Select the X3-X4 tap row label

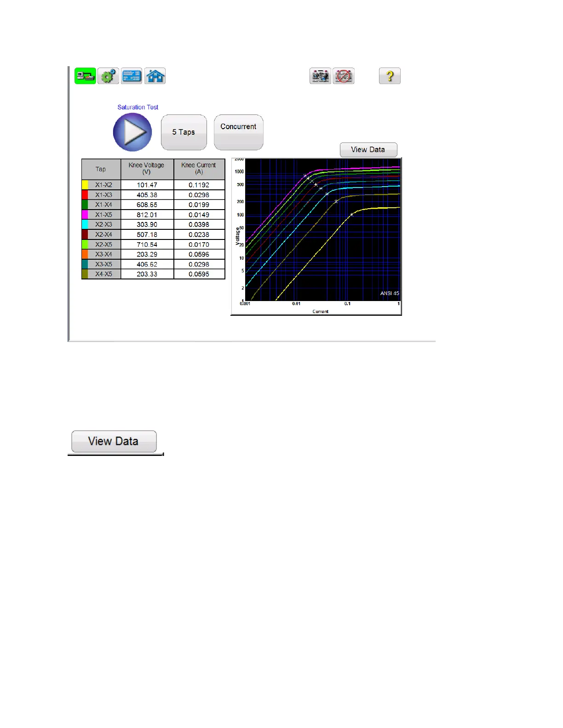tap(104, 254)
